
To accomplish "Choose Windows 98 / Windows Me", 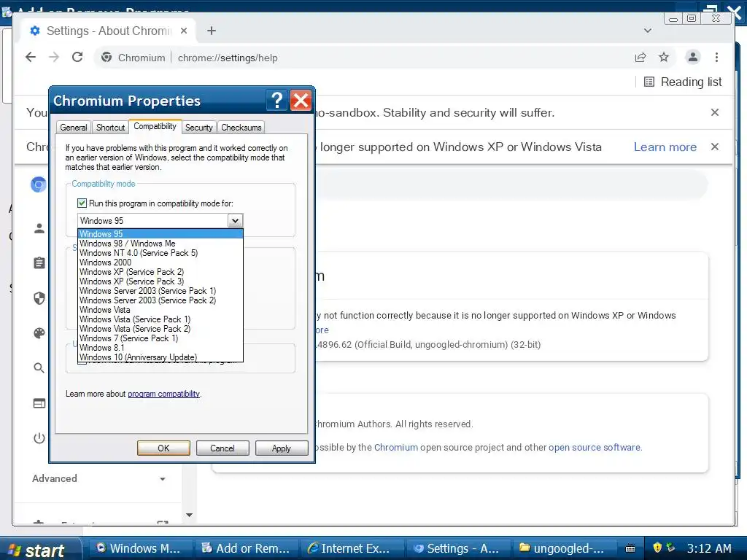I will click(x=160, y=244).
